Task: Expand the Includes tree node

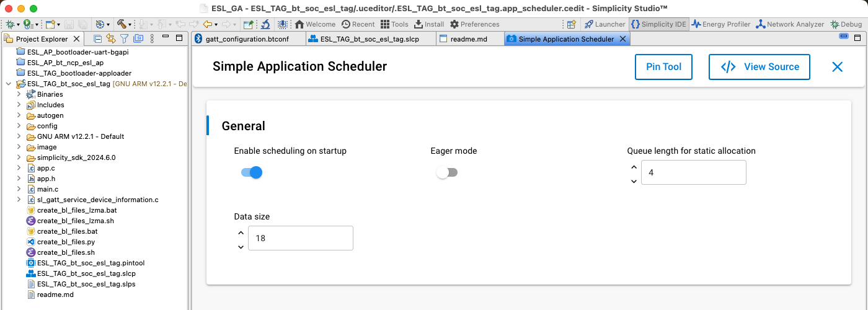Action: click(19, 105)
